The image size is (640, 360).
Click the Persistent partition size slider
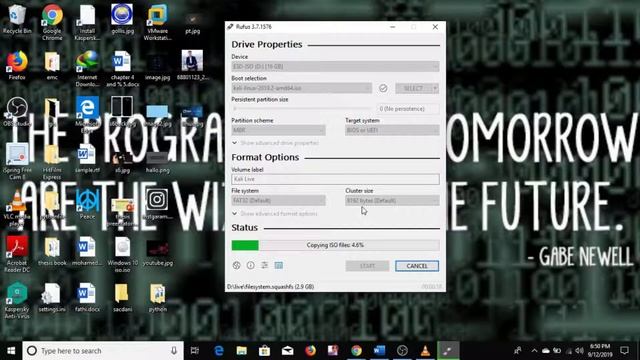click(302, 109)
